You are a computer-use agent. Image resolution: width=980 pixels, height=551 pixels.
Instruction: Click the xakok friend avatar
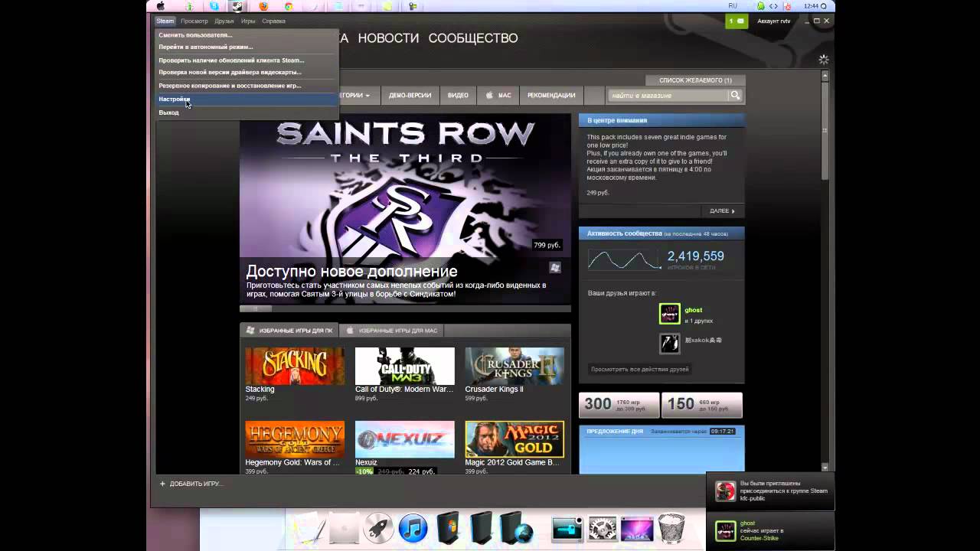(670, 344)
